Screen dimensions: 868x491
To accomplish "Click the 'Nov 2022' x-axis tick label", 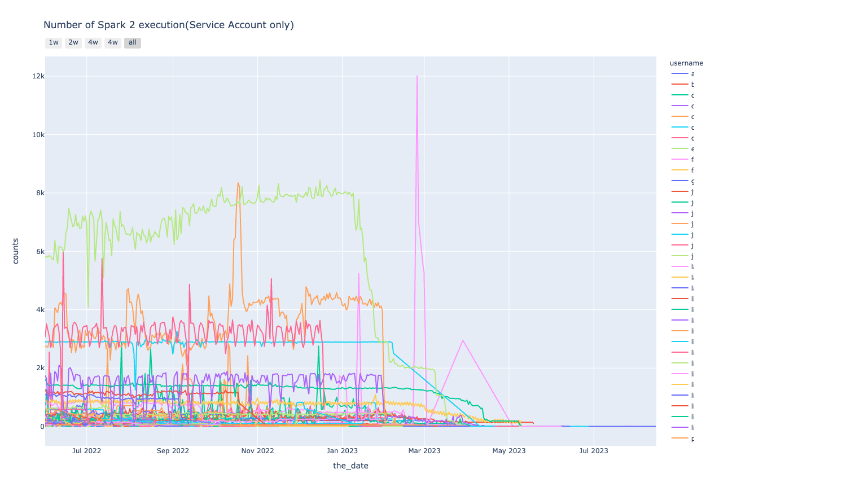I will tap(257, 451).
